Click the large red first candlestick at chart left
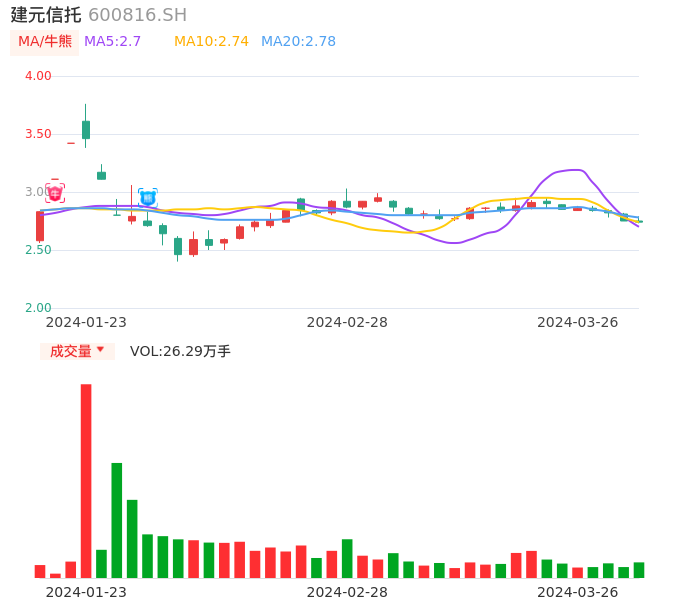Screen dimensions: 686x606 pyautogui.click(x=40, y=226)
